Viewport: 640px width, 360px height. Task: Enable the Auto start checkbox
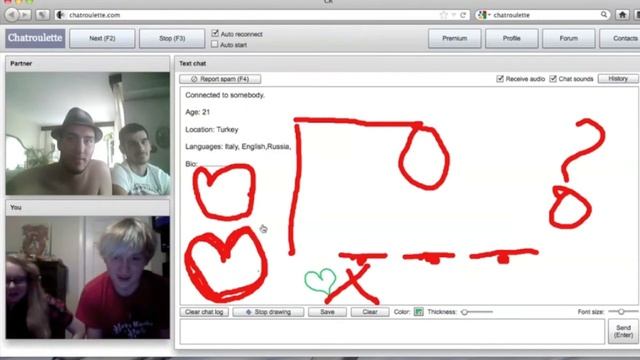click(215, 44)
